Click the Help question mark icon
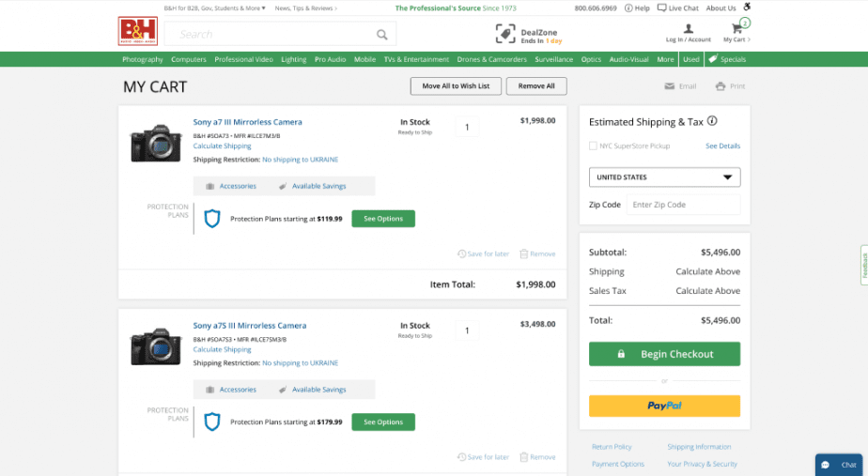This screenshot has height=476, width=868. pos(628,8)
